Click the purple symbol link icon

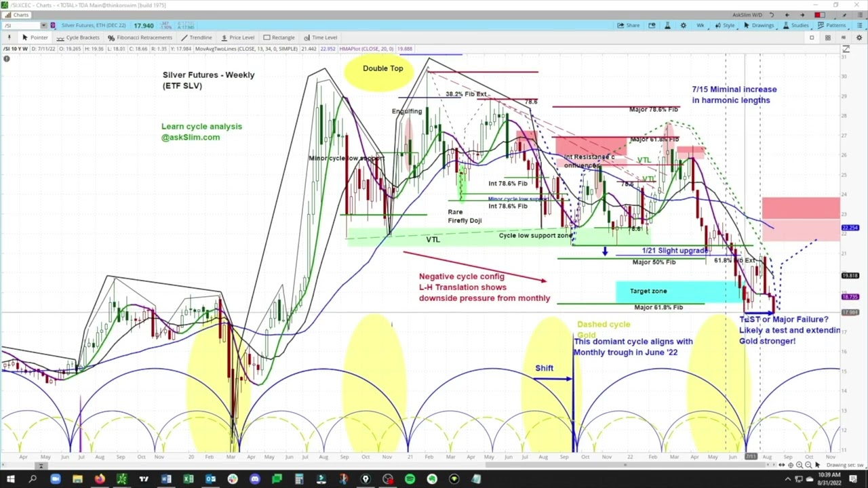(53, 26)
